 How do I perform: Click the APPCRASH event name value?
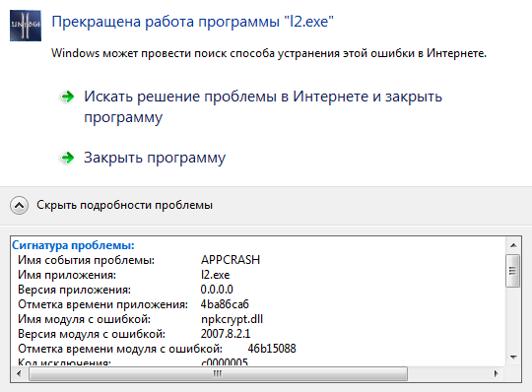click(x=231, y=260)
